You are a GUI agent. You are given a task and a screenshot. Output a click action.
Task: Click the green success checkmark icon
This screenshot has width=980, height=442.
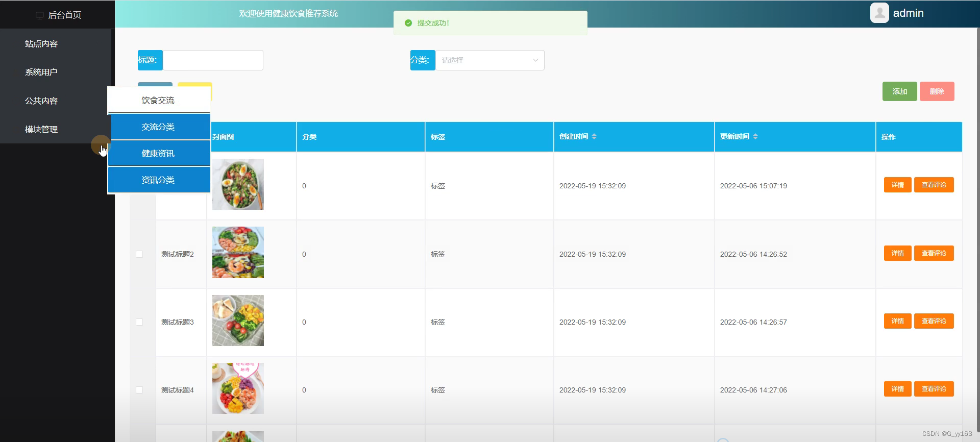(408, 23)
